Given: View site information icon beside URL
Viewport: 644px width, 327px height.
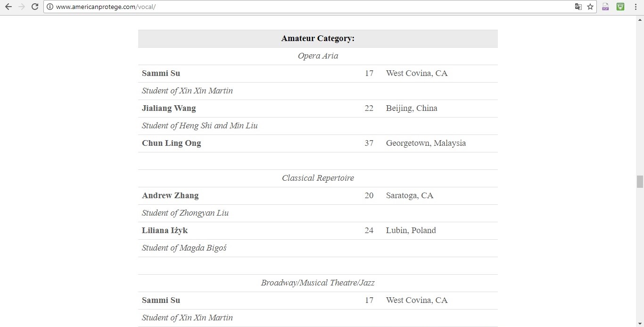Looking at the screenshot, I should 50,7.
